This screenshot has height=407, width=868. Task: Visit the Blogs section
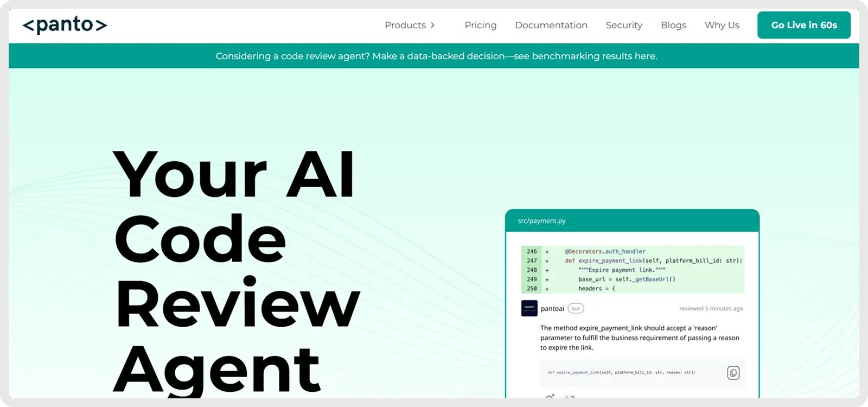coord(673,26)
